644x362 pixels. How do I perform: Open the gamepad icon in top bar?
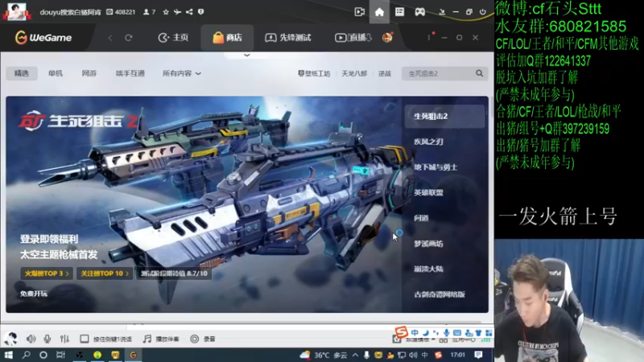(x=419, y=12)
